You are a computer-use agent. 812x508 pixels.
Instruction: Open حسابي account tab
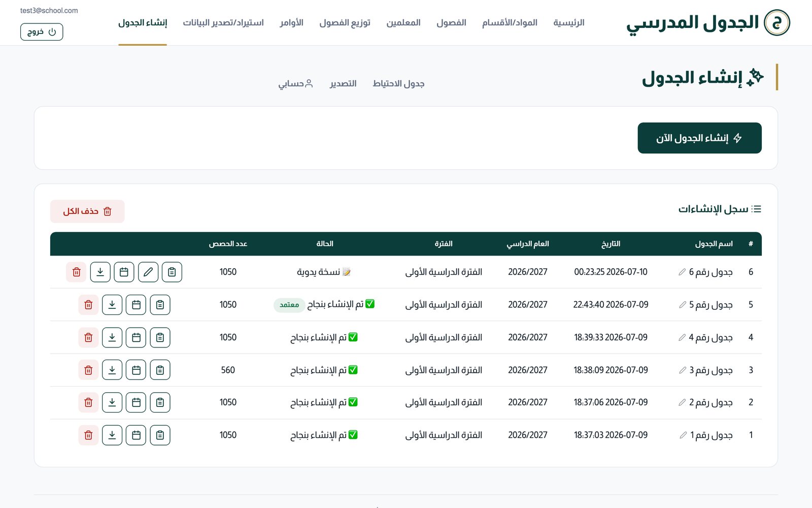(x=295, y=83)
